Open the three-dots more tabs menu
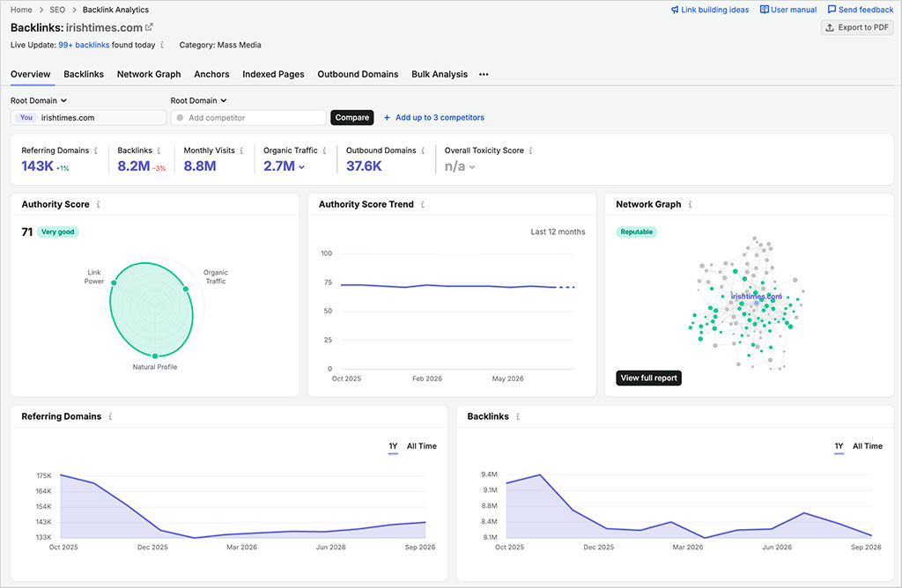The image size is (902, 588). coord(484,74)
